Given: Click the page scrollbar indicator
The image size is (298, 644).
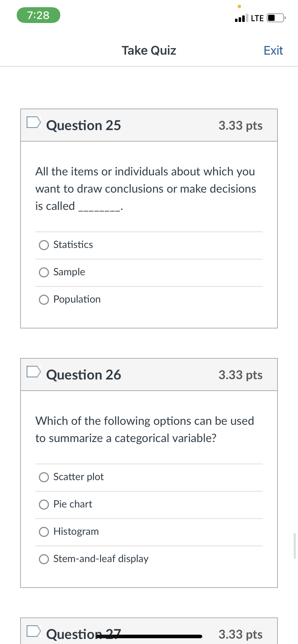Looking at the screenshot, I should click(x=295, y=546).
